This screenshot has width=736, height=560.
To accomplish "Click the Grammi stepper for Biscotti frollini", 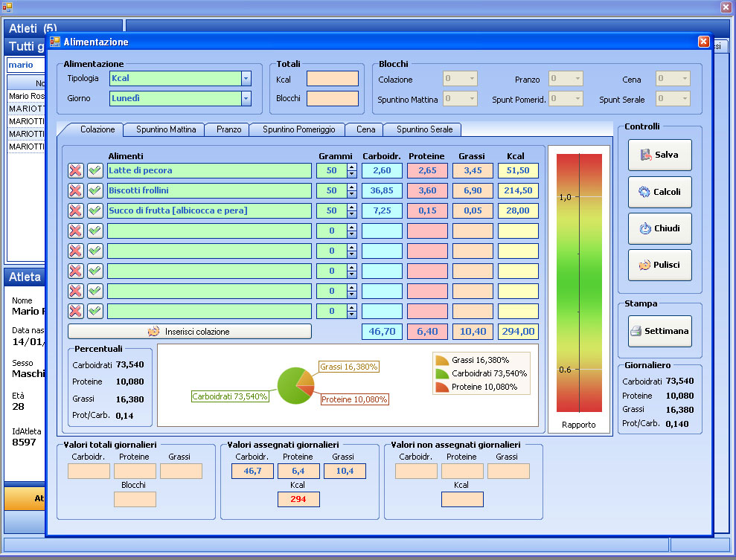I will (x=352, y=191).
